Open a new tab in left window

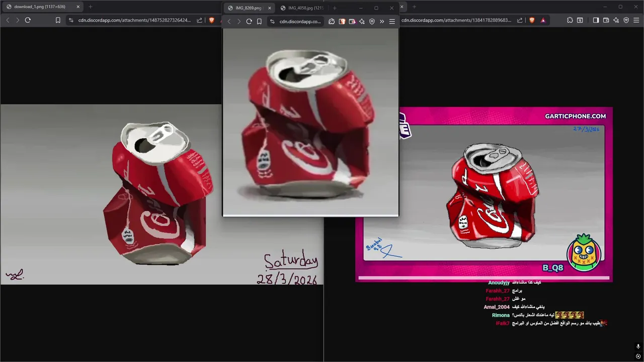tap(91, 7)
